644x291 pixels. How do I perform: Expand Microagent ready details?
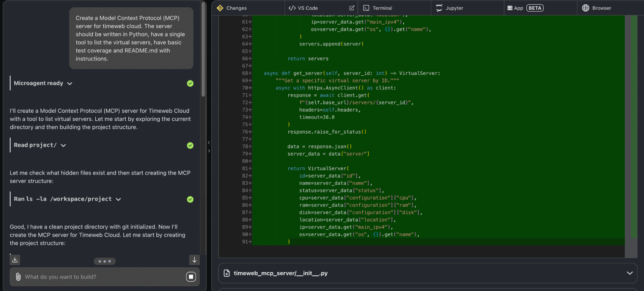[x=70, y=83]
